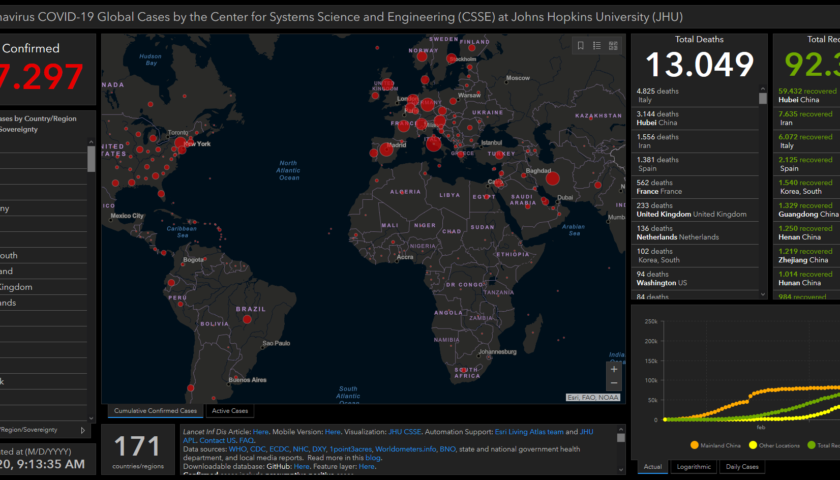Open the GitHub 'Here' link
This screenshot has width=840, height=480.
coord(301,466)
